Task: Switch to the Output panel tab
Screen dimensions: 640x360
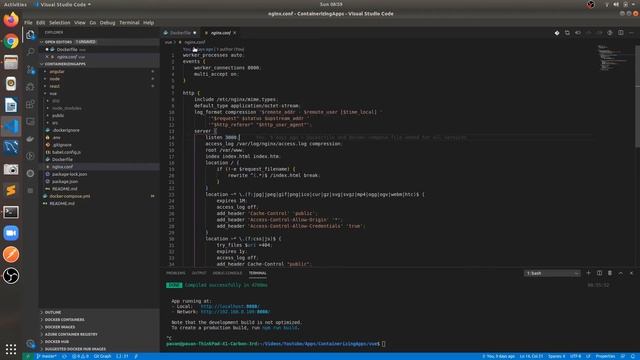Action: [199, 273]
